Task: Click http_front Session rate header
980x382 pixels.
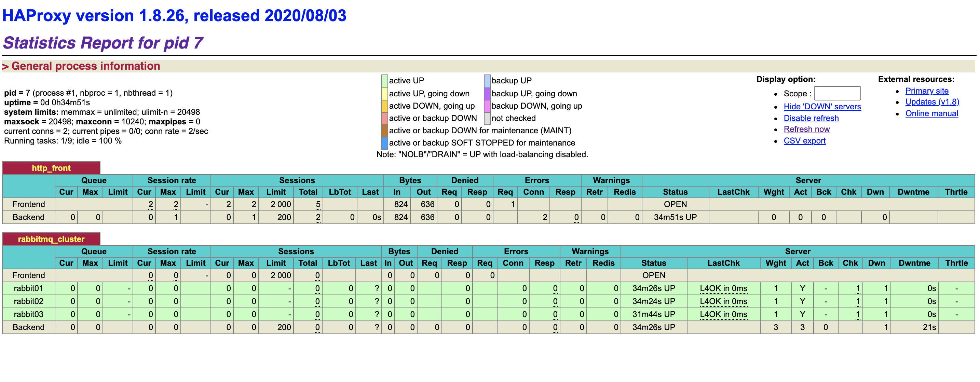Action: point(172,180)
